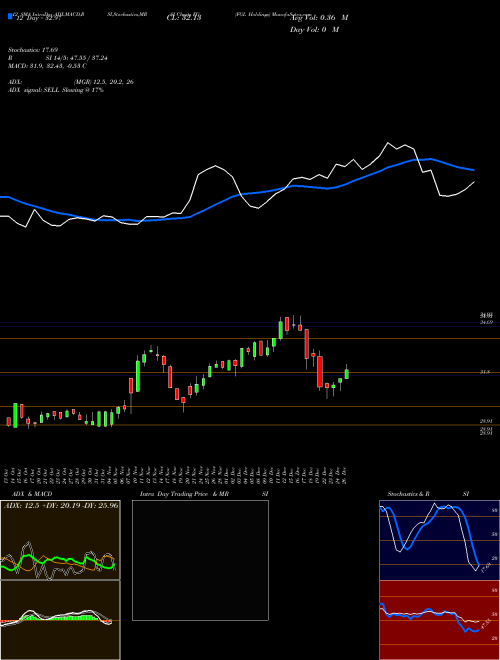Click the red-background RSI chart

[x=439, y=620]
